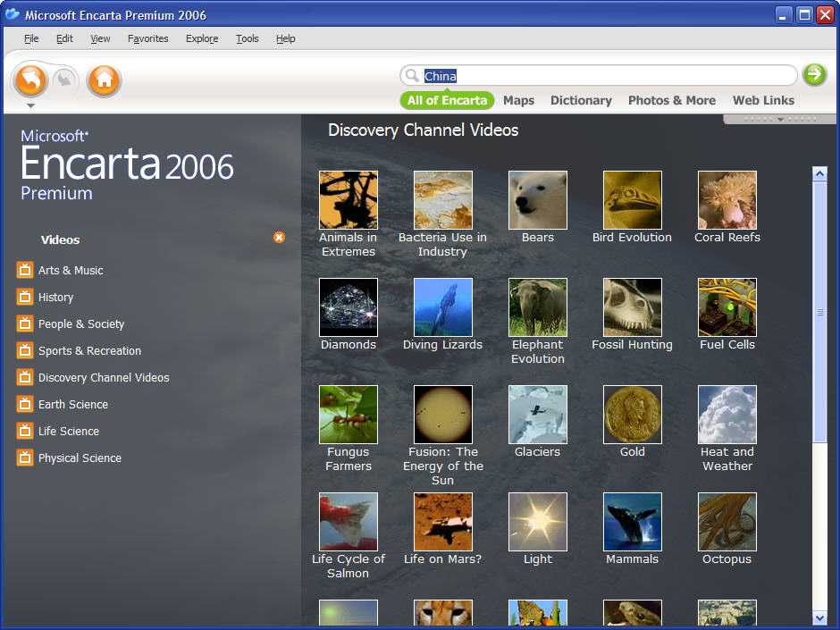Open the View menu
Image resolution: width=840 pixels, height=630 pixels.
(100, 38)
